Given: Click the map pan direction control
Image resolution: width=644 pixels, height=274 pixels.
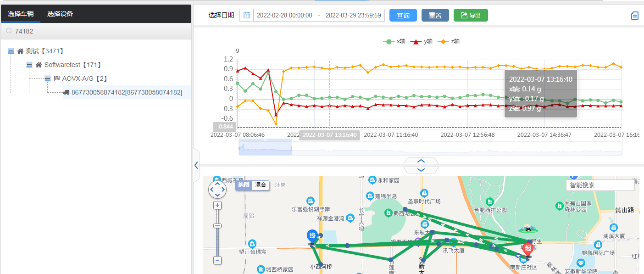Looking at the screenshot, I should [x=217, y=189].
